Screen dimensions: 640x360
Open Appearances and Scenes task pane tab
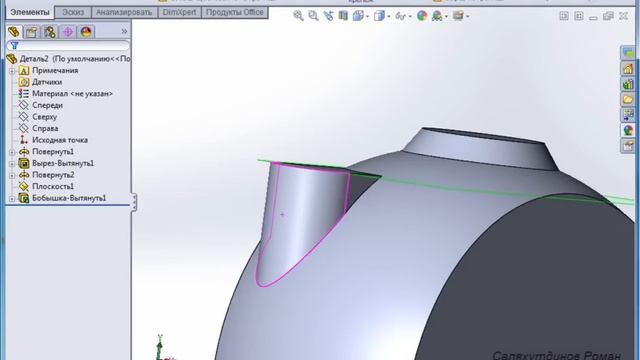tap(628, 130)
